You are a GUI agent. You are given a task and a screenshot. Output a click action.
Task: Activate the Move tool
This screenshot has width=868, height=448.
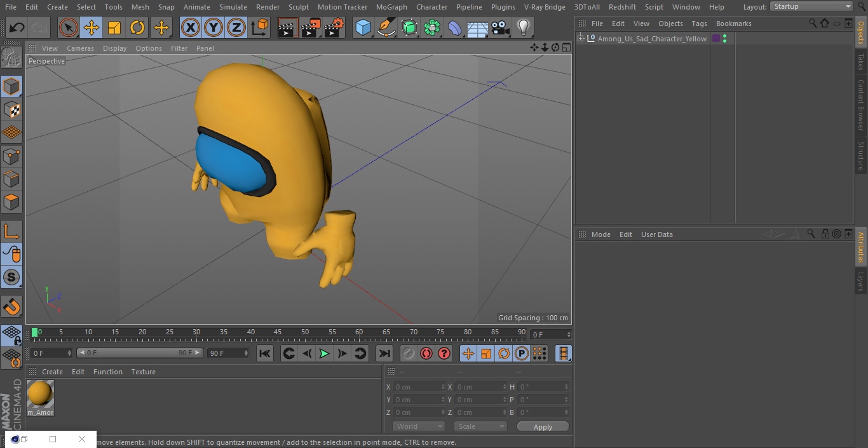tap(92, 27)
